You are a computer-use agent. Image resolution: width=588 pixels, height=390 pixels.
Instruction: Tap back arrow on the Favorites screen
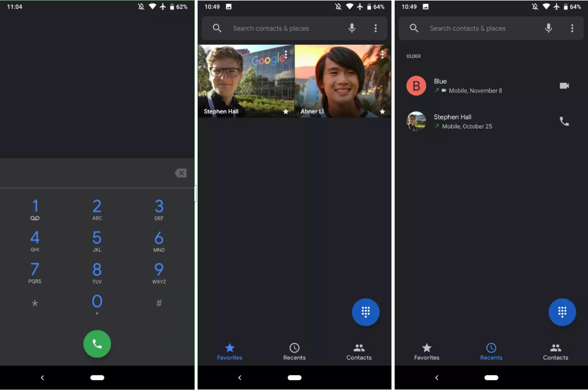(240, 378)
